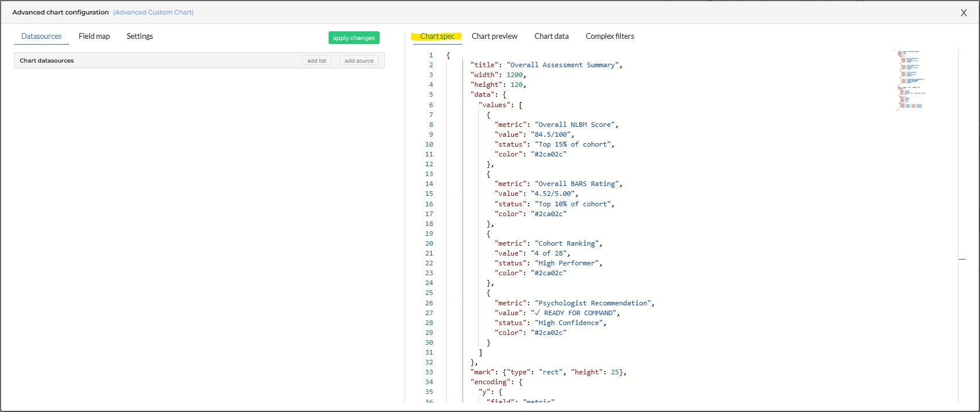Open the Complex filters tab

coord(610,36)
